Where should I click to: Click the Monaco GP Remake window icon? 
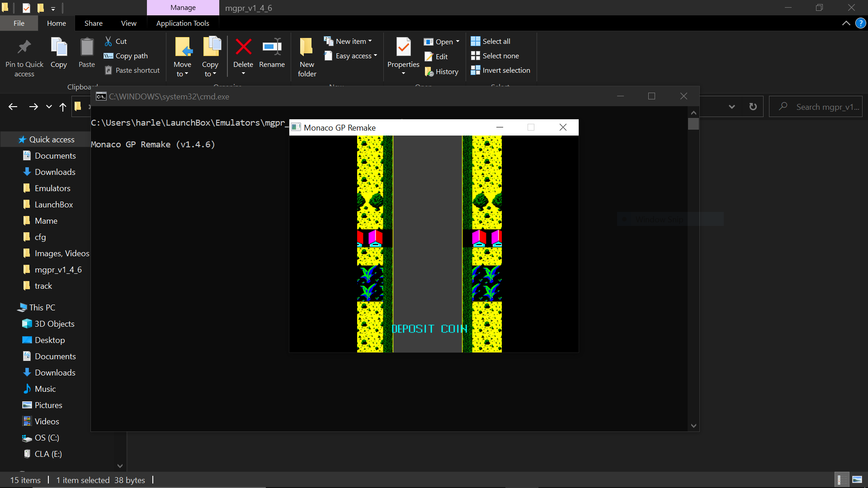coord(296,127)
